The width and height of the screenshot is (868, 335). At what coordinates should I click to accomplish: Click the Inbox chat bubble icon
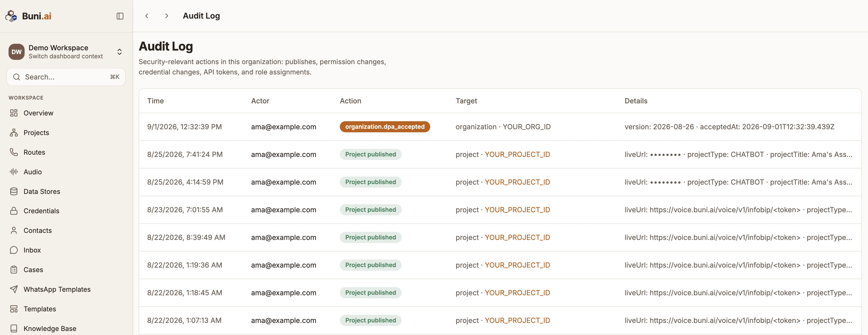[x=14, y=250]
